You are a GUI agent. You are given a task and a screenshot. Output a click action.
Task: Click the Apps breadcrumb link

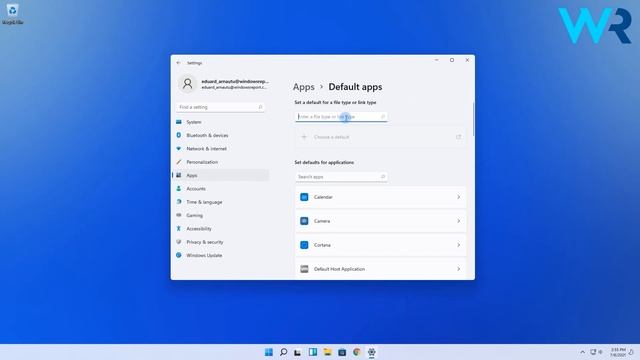coord(304,87)
